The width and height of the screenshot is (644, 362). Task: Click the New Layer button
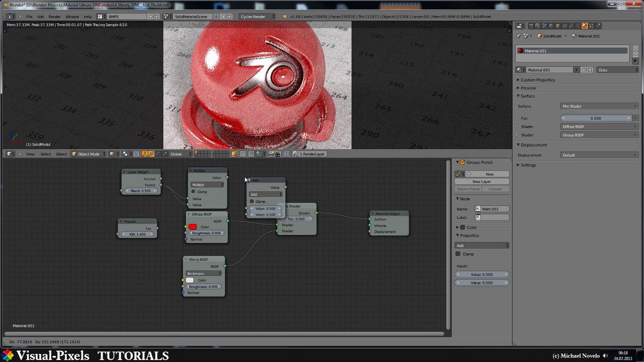(x=481, y=182)
